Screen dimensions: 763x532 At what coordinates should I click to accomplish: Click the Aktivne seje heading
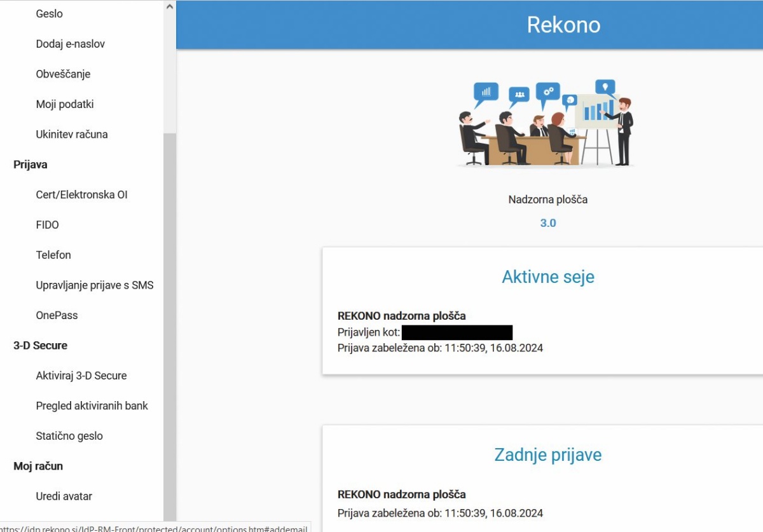point(548,276)
